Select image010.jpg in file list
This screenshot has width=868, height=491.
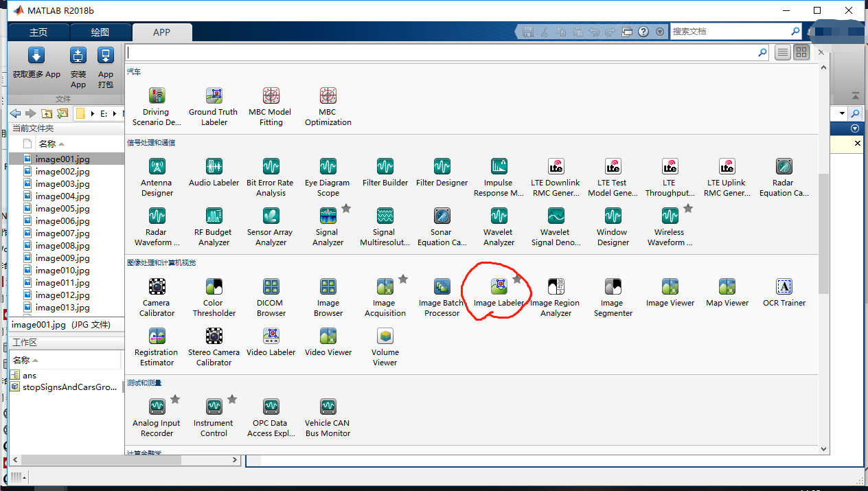point(62,271)
